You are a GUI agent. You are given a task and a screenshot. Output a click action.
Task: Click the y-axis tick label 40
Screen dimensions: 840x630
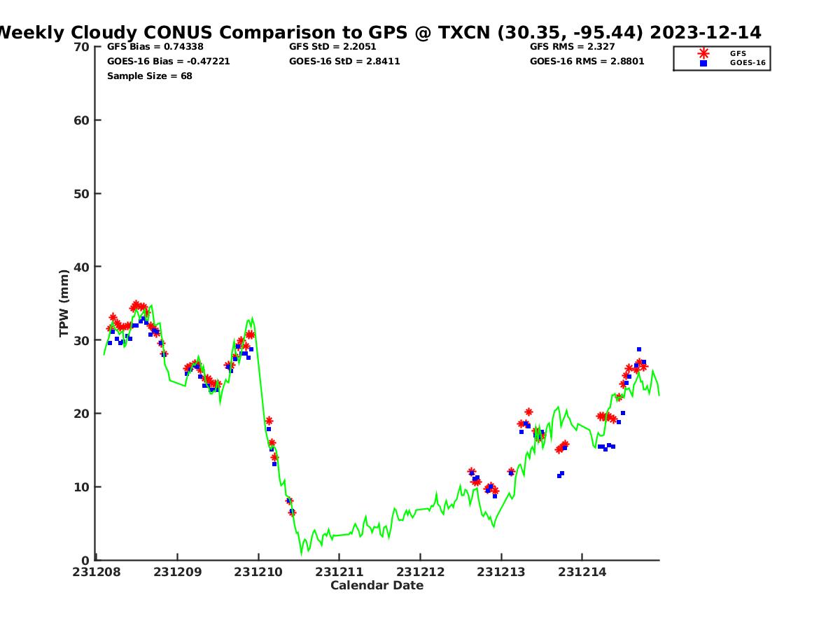82,267
